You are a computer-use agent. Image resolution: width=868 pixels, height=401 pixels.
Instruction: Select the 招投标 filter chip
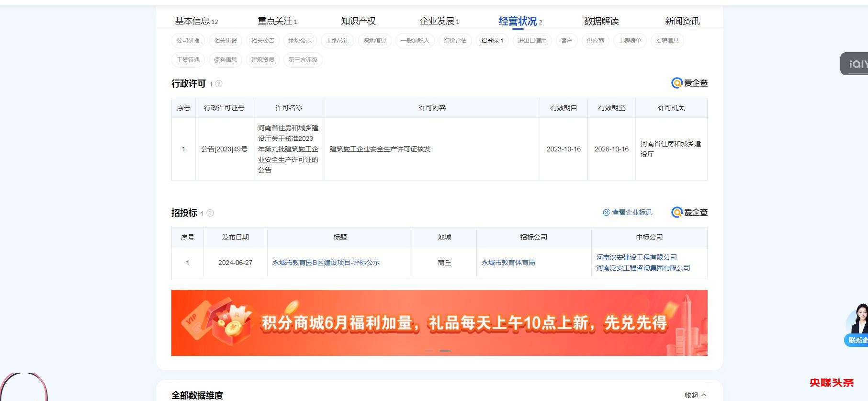[x=492, y=41]
